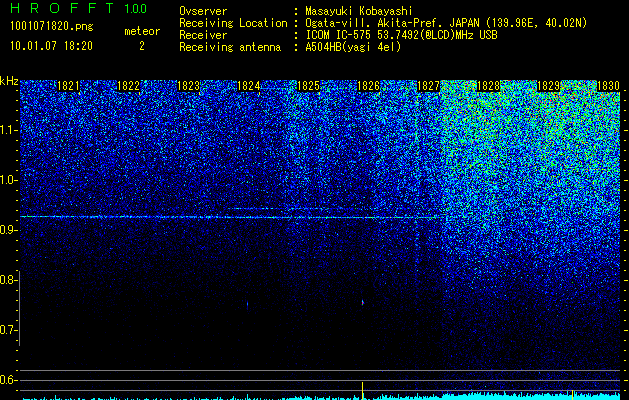Click the meteor count value 2

click(142, 46)
